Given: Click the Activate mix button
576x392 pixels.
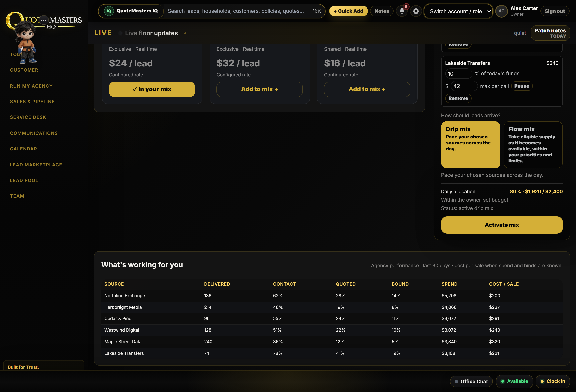Looking at the screenshot, I should pos(502,225).
